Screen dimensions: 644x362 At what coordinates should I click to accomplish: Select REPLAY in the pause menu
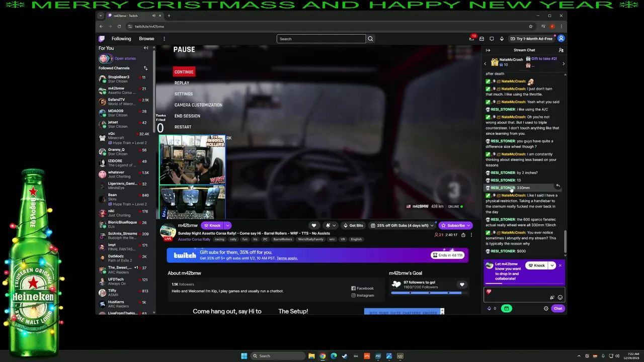pos(182,83)
